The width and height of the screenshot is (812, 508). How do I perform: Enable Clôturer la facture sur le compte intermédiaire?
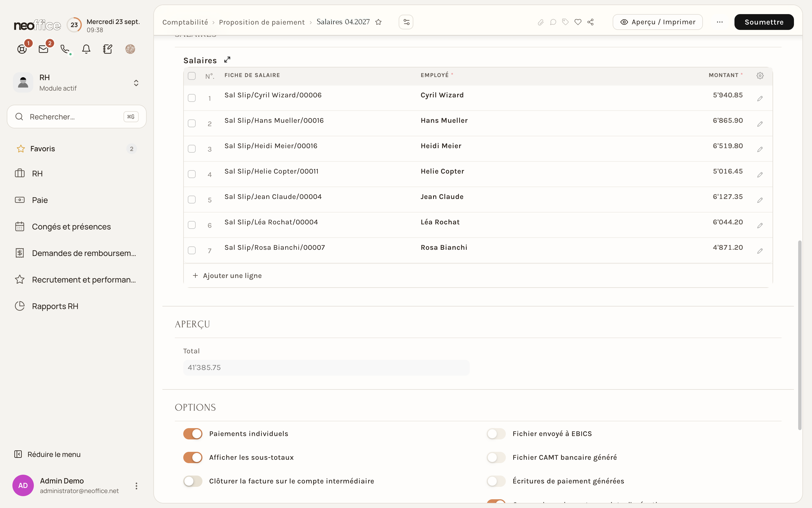[x=193, y=481]
